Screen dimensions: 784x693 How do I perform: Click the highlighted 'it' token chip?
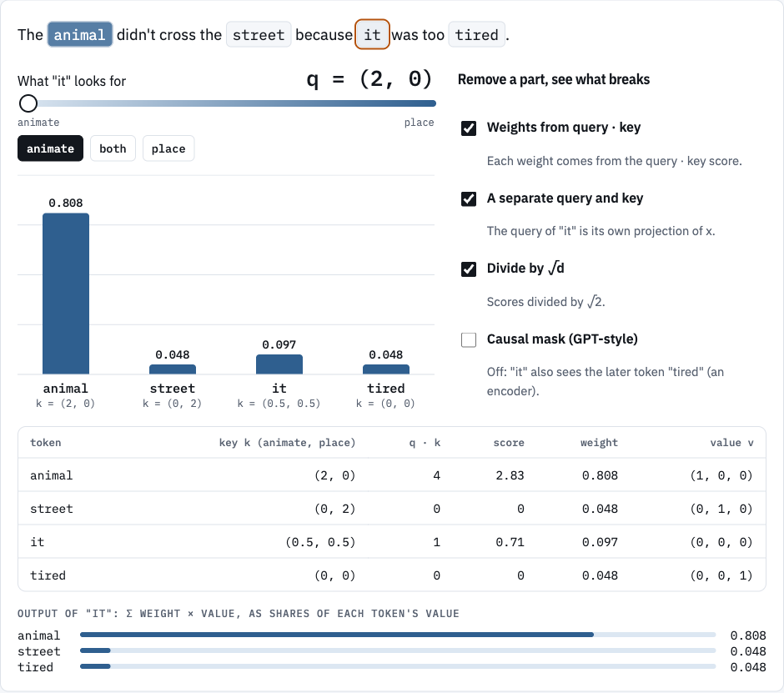coord(372,34)
